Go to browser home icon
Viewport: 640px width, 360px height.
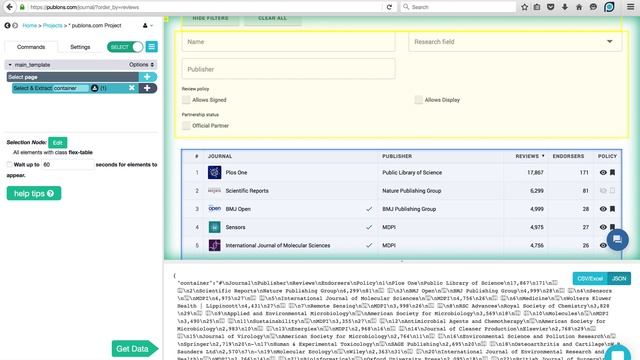(579, 7)
